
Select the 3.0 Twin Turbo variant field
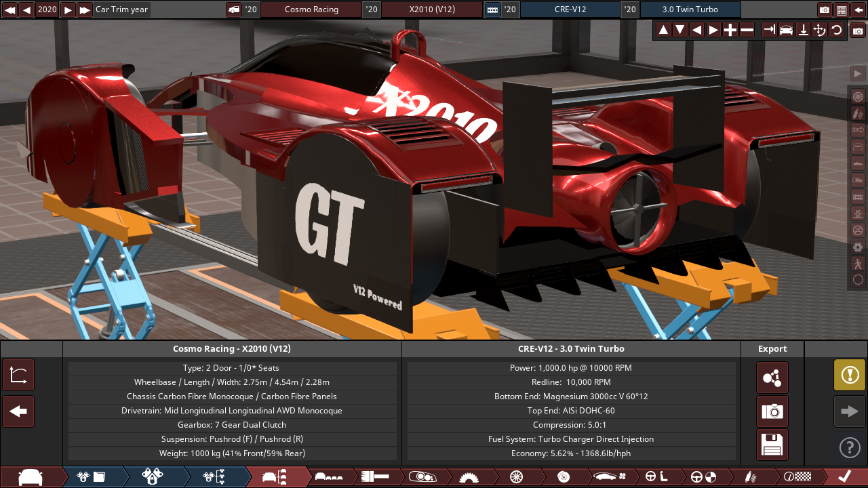click(690, 9)
